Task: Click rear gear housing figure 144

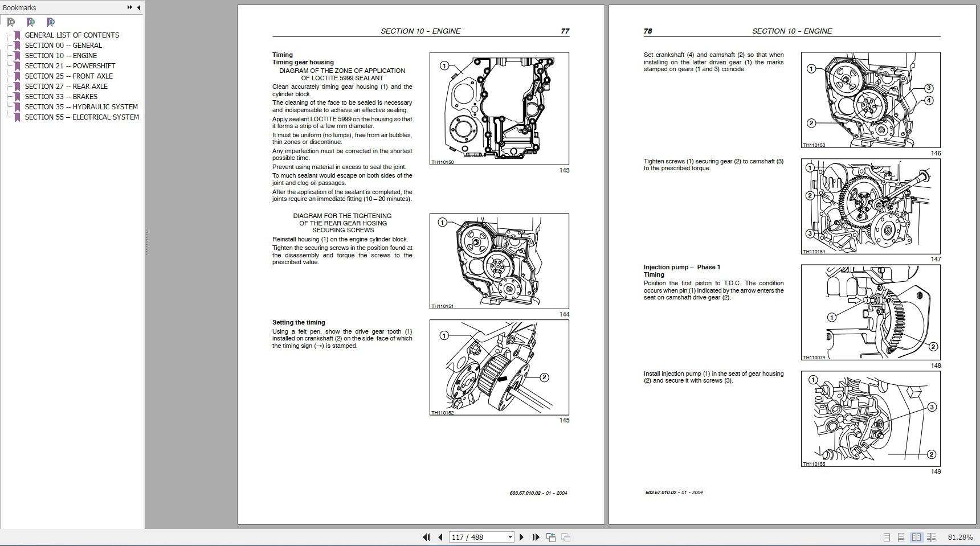Action: [x=499, y=261]
